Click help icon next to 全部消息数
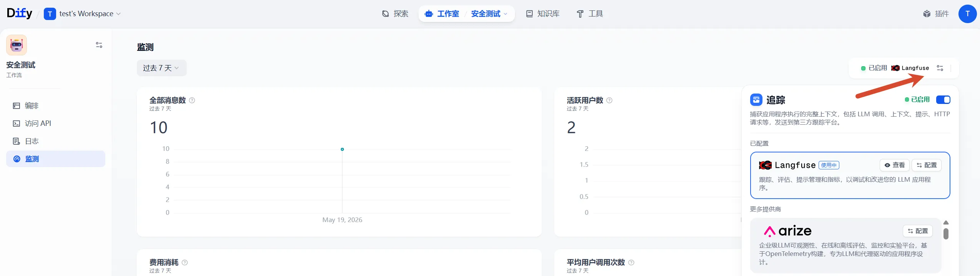The width and height of the screenshot is (980, 276). (192, 100)
